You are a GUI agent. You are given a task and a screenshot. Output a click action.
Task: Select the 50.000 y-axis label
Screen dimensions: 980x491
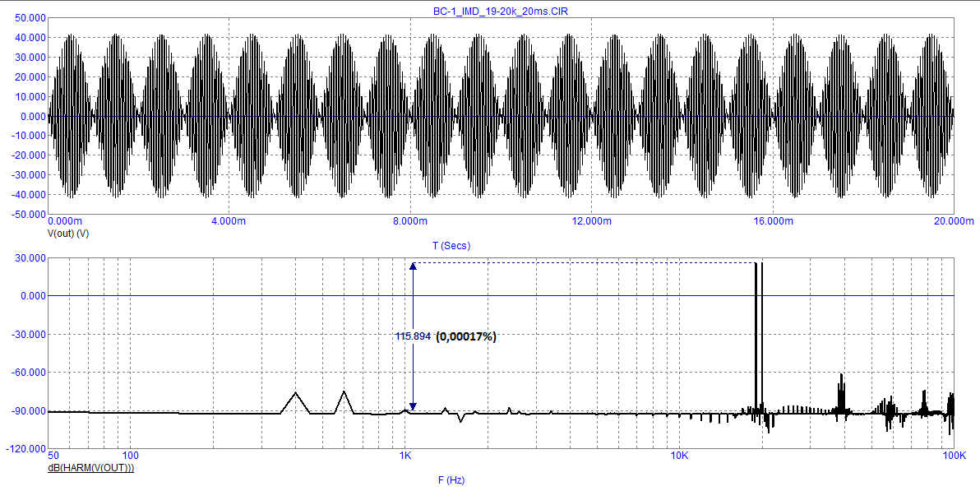pyautogui.click(x=30, y=18)
